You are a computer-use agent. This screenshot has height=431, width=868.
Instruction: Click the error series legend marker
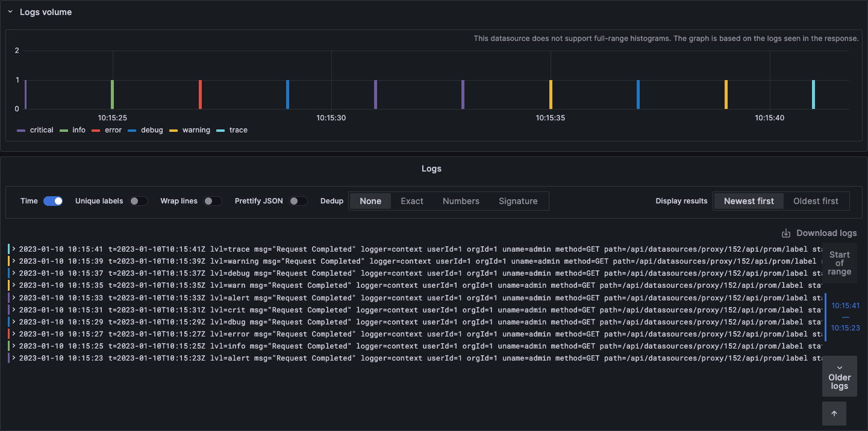click(x=95, y=130)
